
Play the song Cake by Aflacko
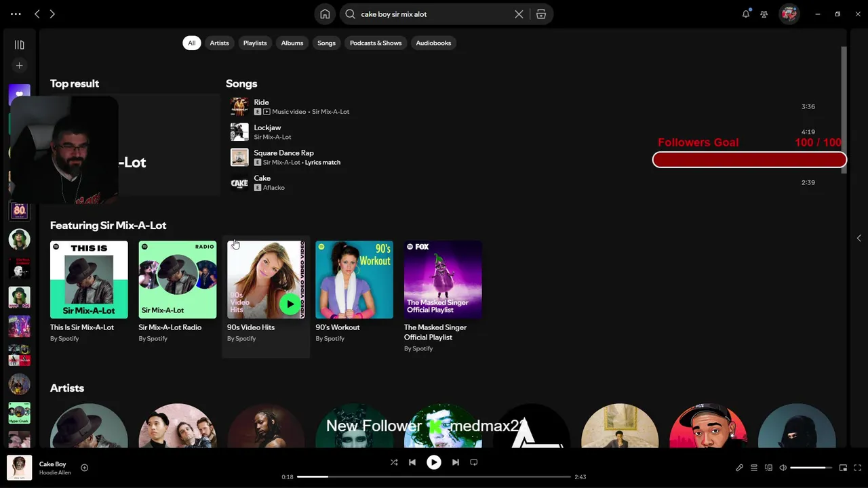pos(262,178)
